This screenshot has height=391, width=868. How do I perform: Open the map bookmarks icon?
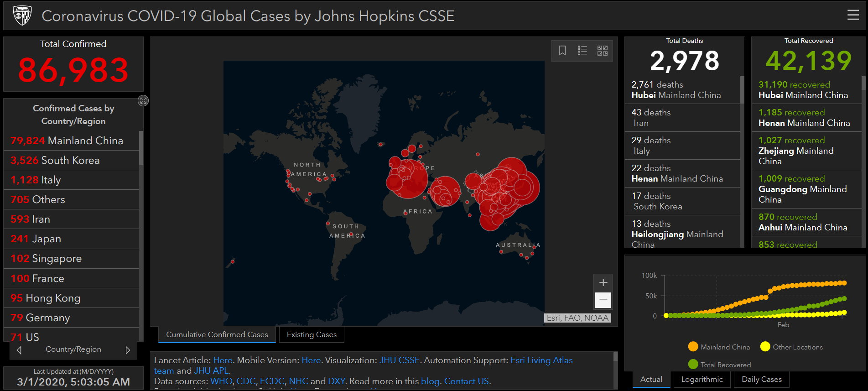pos(562,51)
